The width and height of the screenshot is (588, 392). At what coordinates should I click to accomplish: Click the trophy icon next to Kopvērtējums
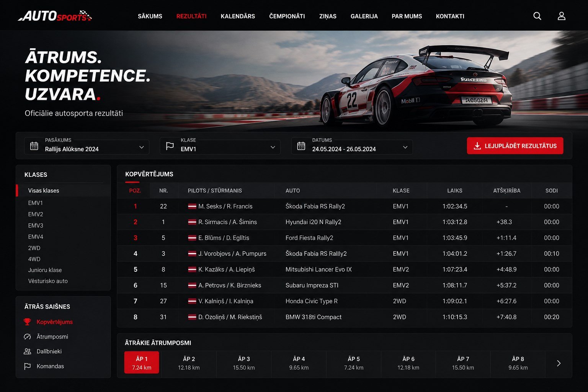point(27,322)
